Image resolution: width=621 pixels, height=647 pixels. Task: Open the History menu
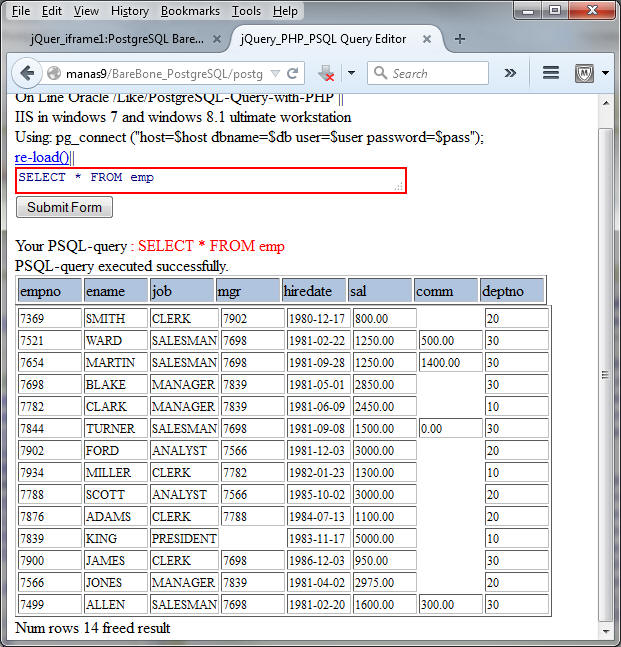pos(130,11)
